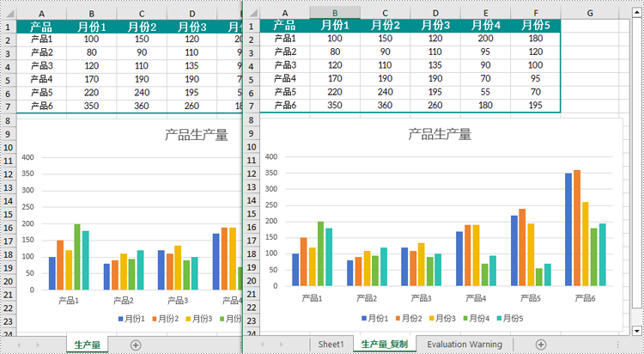The image size is (644, 354).
Task: Click 产品5 axis label in right chart
Action: 531,298
